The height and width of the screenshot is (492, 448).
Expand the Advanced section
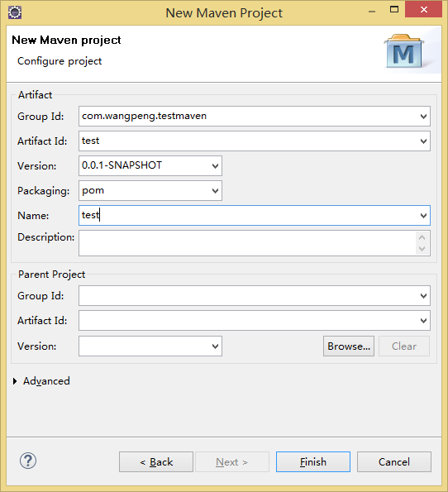click(15, 381)
